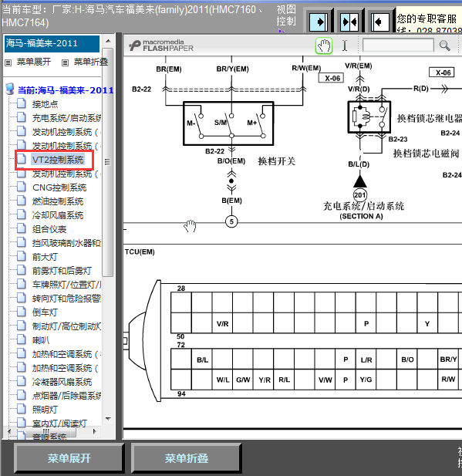Click the FlashPaper search magnifier icon
Screen dimensions: 462x476
tap(445, 46)
